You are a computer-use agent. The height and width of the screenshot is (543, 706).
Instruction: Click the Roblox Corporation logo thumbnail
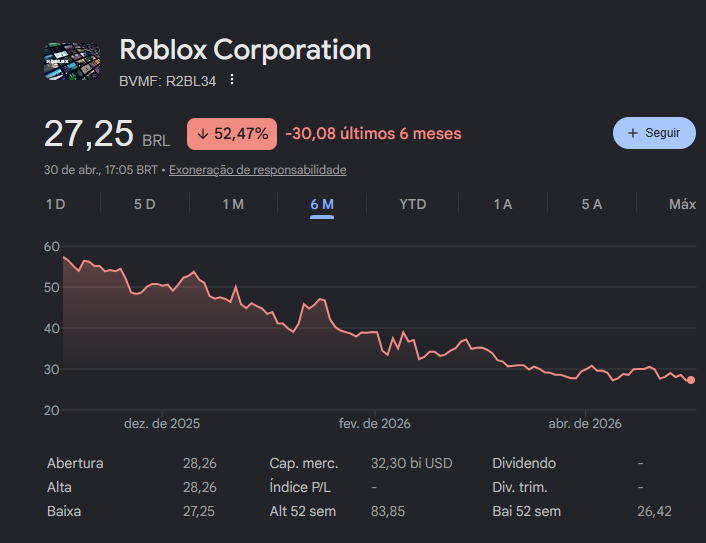[x=72, y=62]
